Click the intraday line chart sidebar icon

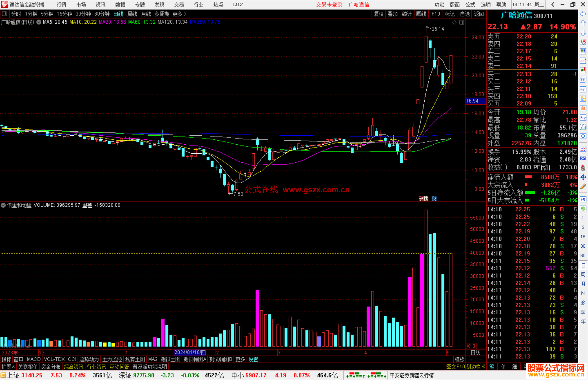tap(583, 61)
